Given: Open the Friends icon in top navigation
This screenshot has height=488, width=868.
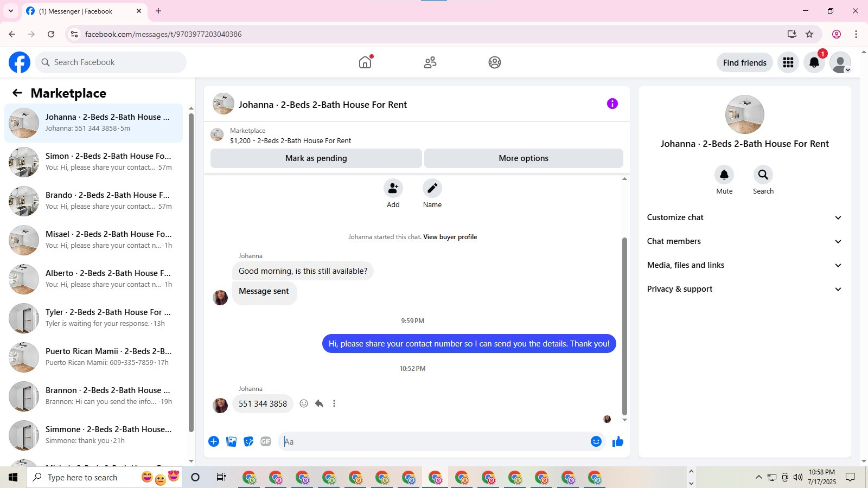Looking at the screenshot, I should point(430,62).
